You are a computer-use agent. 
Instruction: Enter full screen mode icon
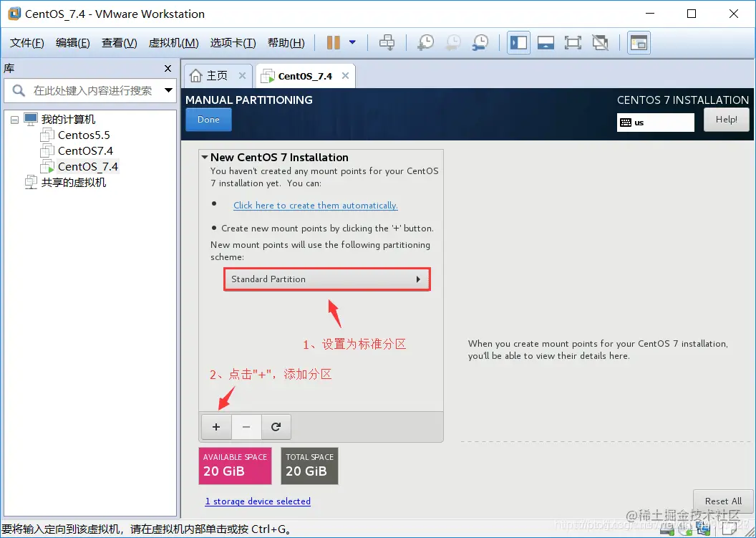click(x=573, y=42)
